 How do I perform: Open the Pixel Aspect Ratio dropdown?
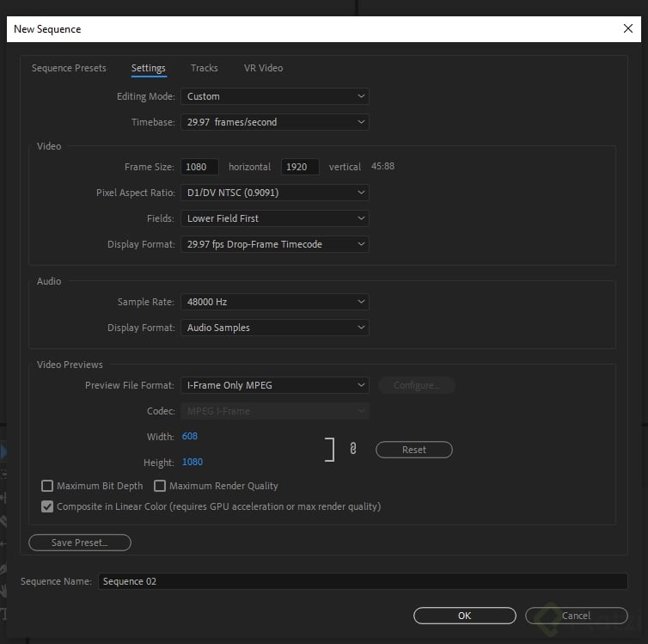(275, 193)
